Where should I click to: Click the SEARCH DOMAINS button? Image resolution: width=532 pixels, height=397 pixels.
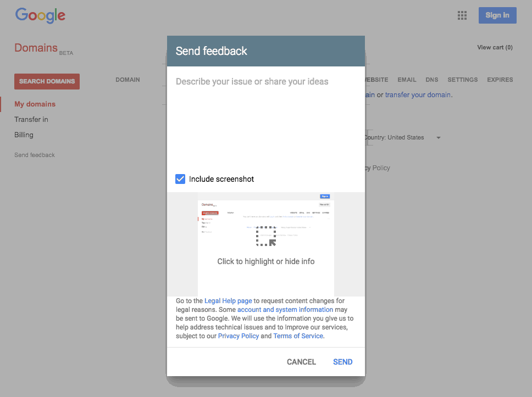pyautogui.click(x=47, y=81)
